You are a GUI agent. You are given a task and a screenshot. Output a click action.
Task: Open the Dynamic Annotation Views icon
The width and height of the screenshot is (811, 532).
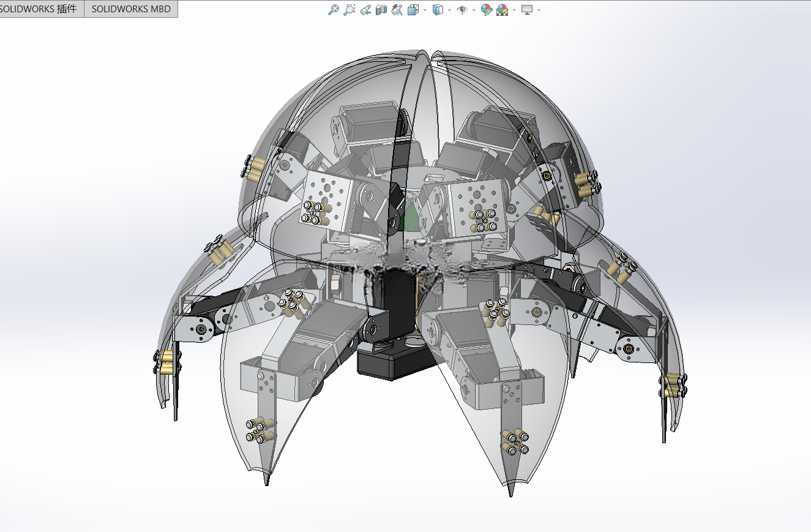[x=397, y=10]
